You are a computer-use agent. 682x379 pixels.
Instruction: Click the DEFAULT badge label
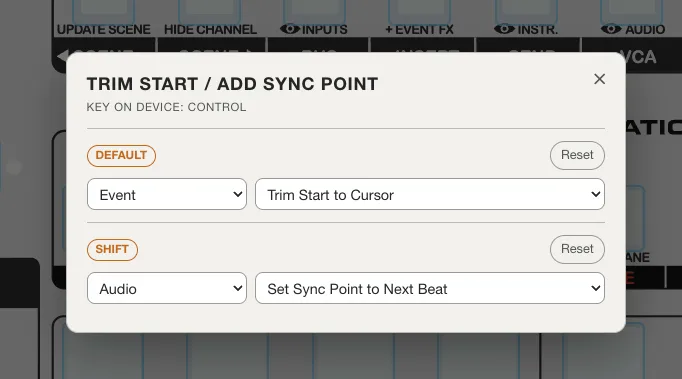(121, 156)
